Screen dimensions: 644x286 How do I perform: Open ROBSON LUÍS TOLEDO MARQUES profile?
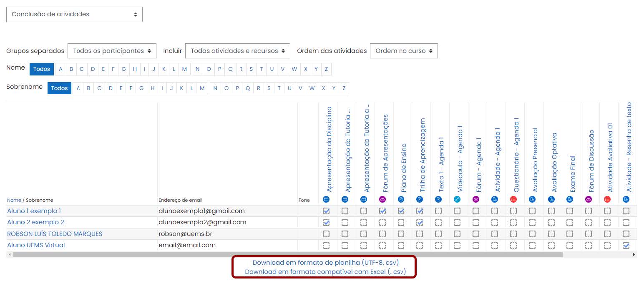[54, 233]
